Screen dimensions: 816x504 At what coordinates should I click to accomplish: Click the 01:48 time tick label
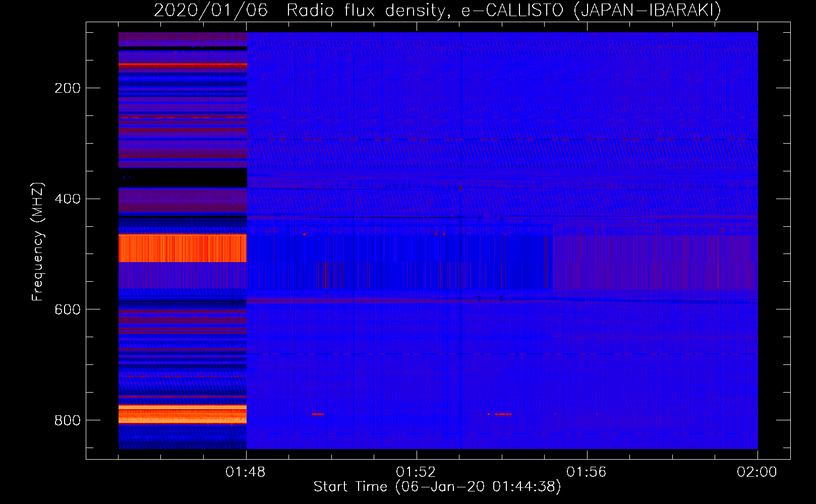click(x=246, y=472)
